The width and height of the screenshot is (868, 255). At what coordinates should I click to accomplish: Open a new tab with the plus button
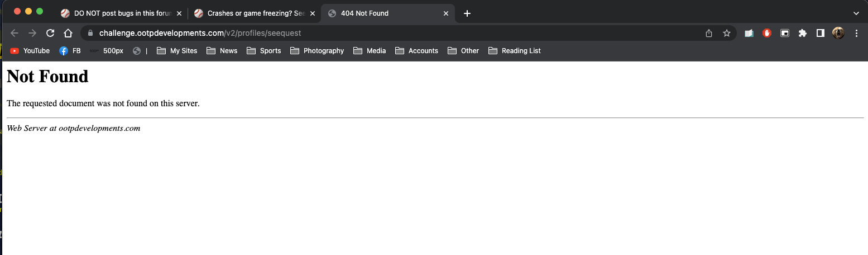pyautogui.click(x=467, y=13)
